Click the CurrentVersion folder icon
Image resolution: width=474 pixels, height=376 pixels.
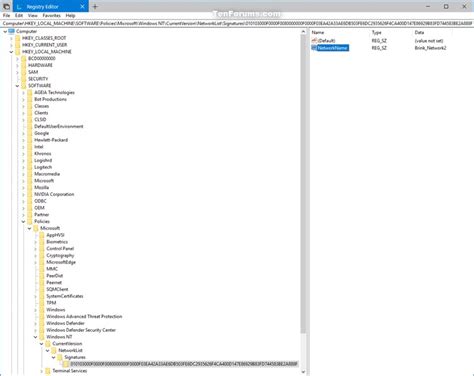point(48,344)
